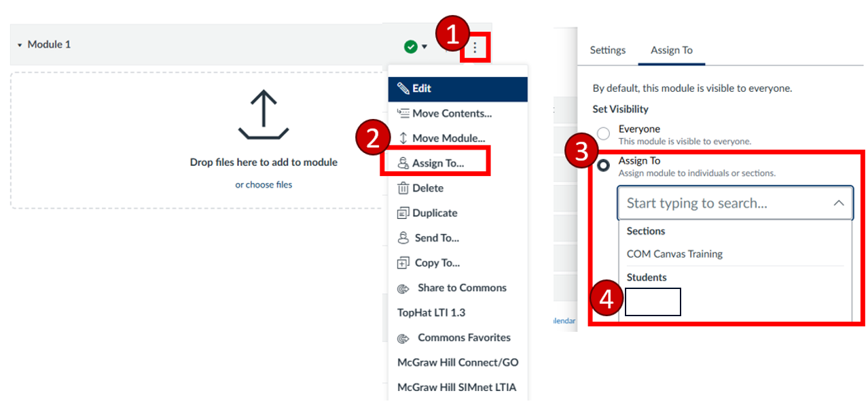
Task: Open the publish status dropdown arrow
Action: pyautogui.click(x=424, y=47)
